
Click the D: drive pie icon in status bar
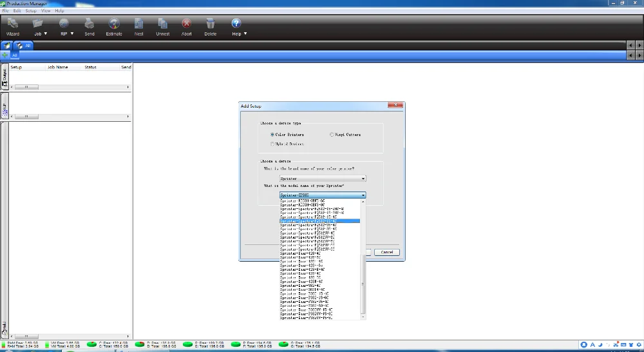pos(140,344)
